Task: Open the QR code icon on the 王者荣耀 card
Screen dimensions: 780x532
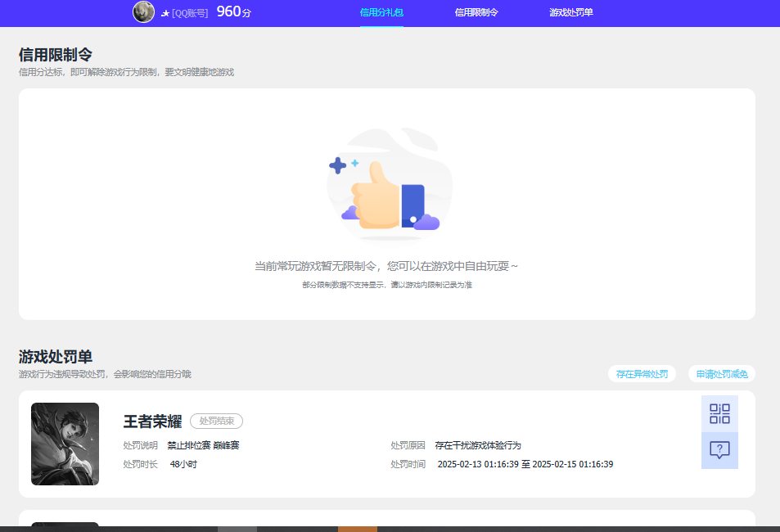Action: click(719, 413)
